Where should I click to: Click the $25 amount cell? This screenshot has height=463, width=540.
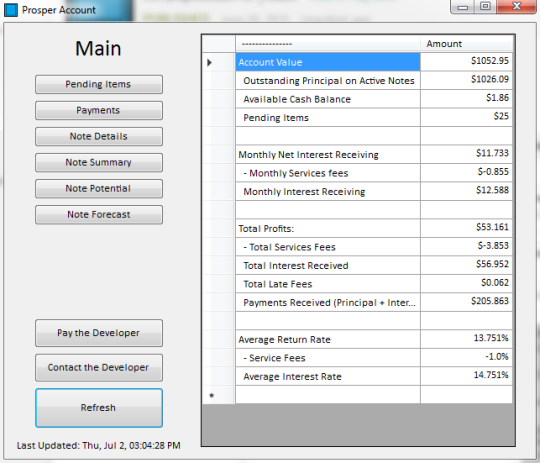click(467, 118)
